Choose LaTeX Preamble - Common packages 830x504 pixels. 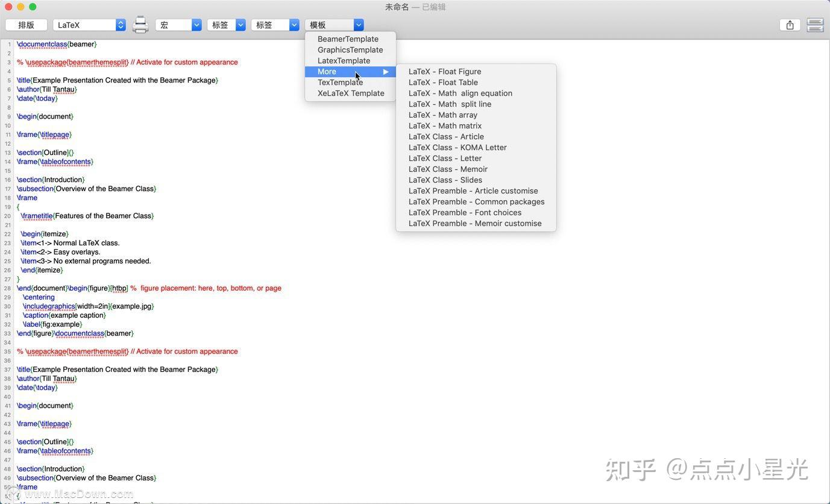(476, 202)
